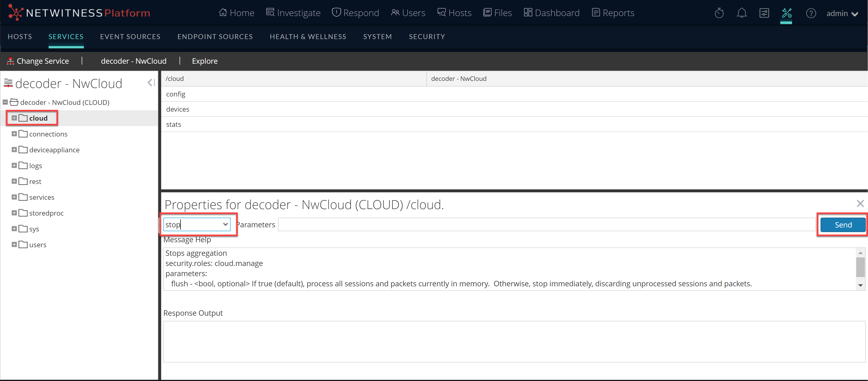The width and height of the screenshot is (868, 381).
Task: Switch to the SYSTEM tab
Action: point(377,36)
